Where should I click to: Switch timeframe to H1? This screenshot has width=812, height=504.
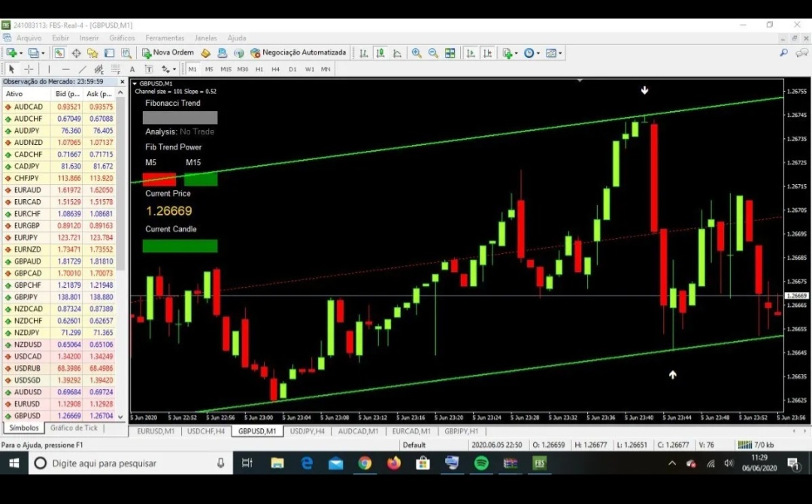click(259, 69)
